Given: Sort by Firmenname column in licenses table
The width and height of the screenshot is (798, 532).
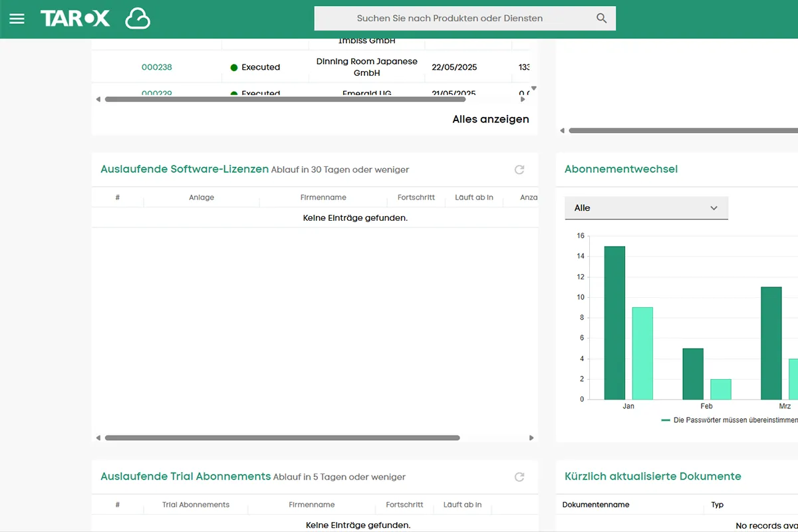Looking at the screenshot, I should 323,198.
